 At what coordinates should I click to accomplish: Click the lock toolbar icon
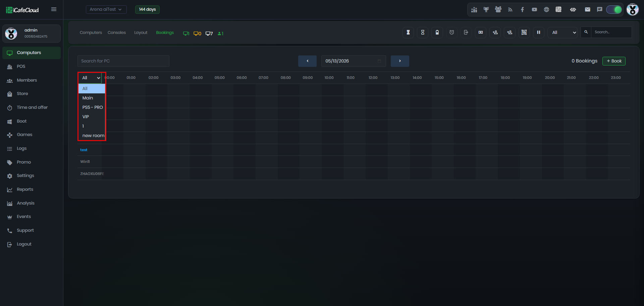coord(437,32)
